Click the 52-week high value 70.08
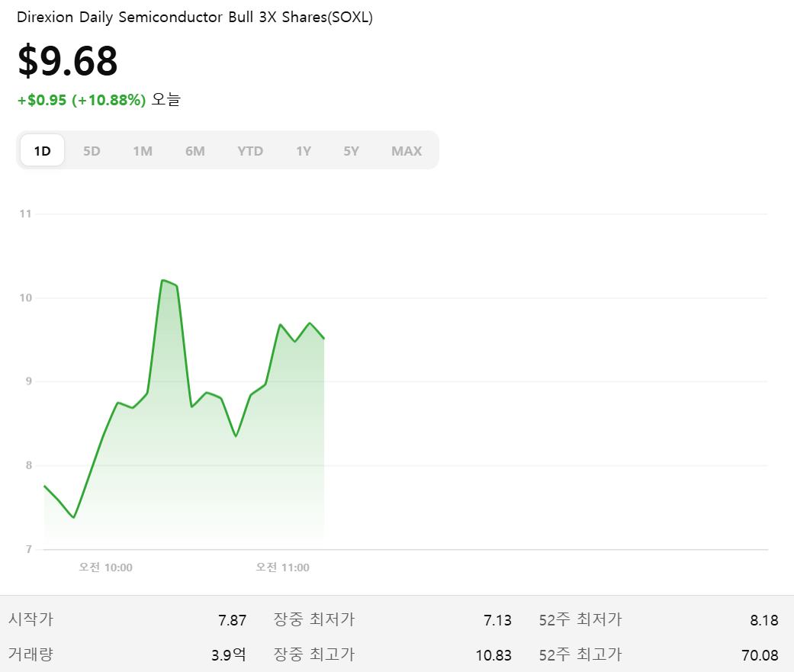 coord(760,655)
